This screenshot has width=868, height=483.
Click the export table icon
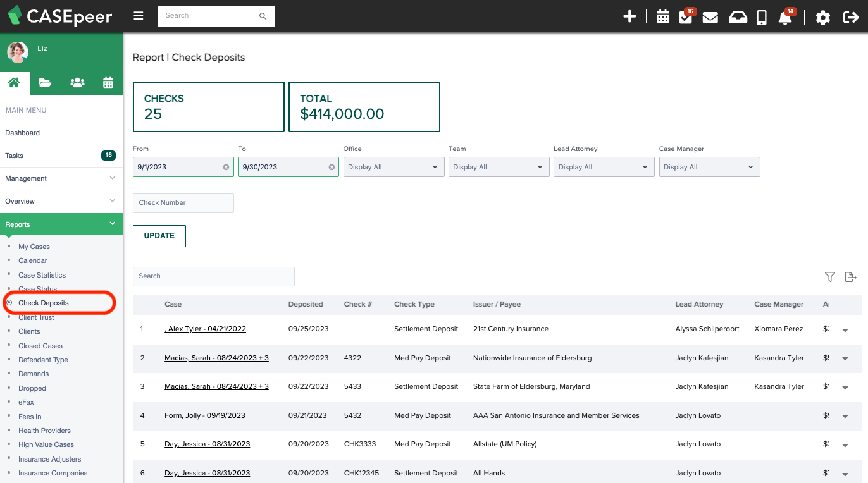[851, 277]
